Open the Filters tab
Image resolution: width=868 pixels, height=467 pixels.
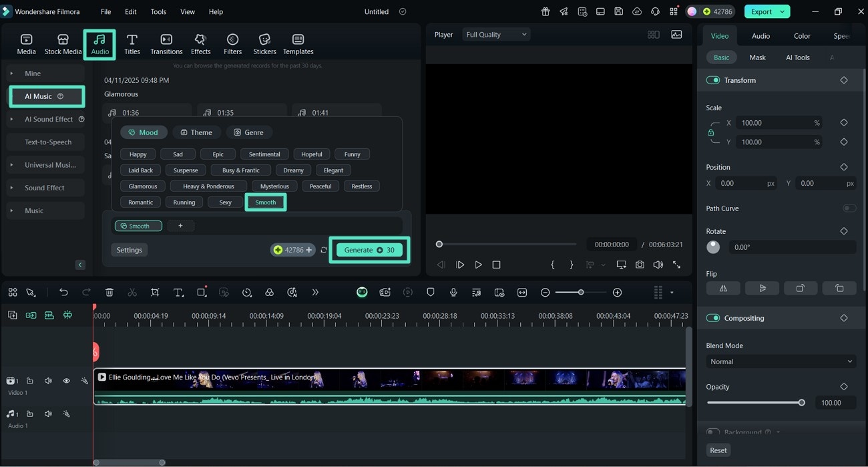[232, 44]
